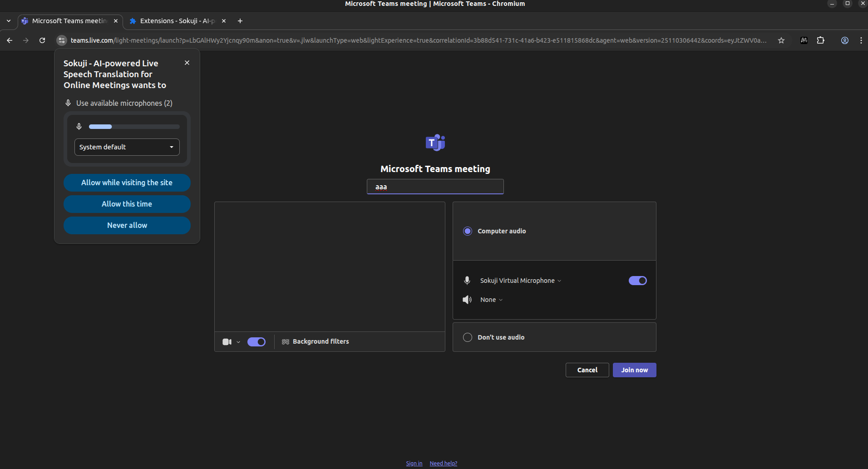Open the site information icon in address bar

coord(62,40)
